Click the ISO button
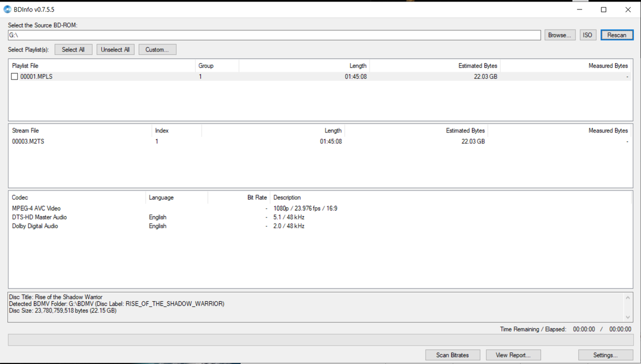This screenshot has width=641, height=364. pyautogui.click(x=587, y=35)
